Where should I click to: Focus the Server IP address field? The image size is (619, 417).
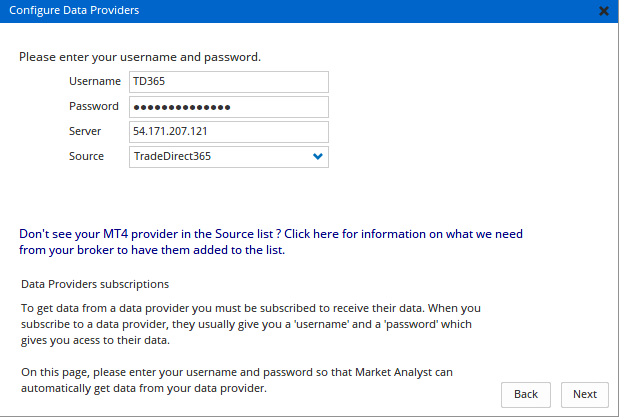click(x=228, y=131)
